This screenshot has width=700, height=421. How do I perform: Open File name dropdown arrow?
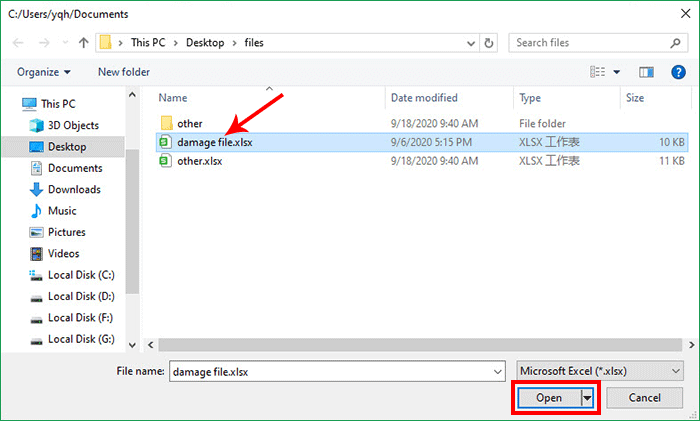497,371
